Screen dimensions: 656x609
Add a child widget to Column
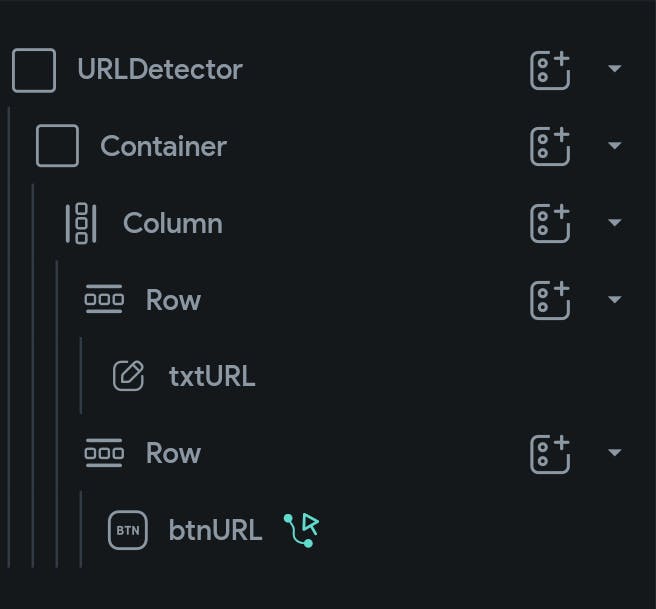(550, 223)
